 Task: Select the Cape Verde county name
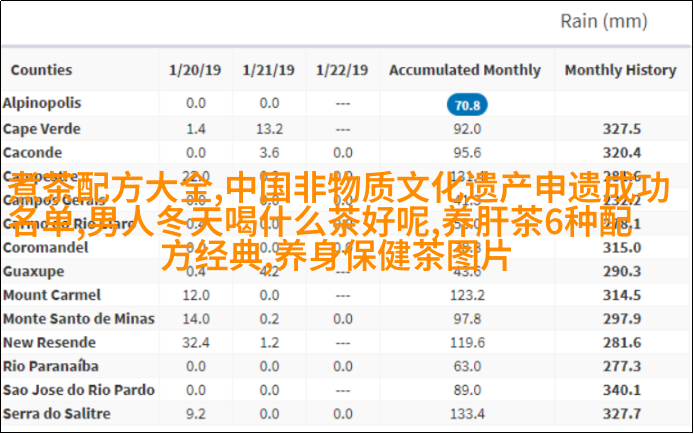coord(40,128)
